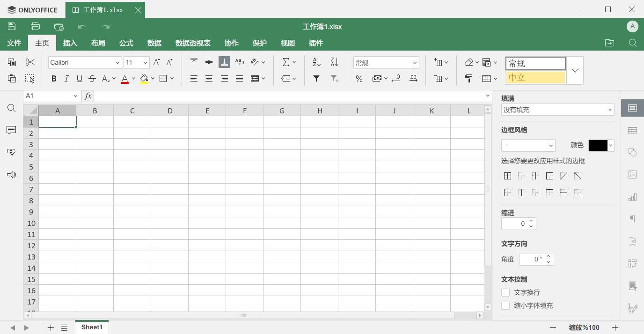Enable the 文字换行 checkbox
Image resolution: width=644 pixels, height=334 pixels.
tap(505, 292)
